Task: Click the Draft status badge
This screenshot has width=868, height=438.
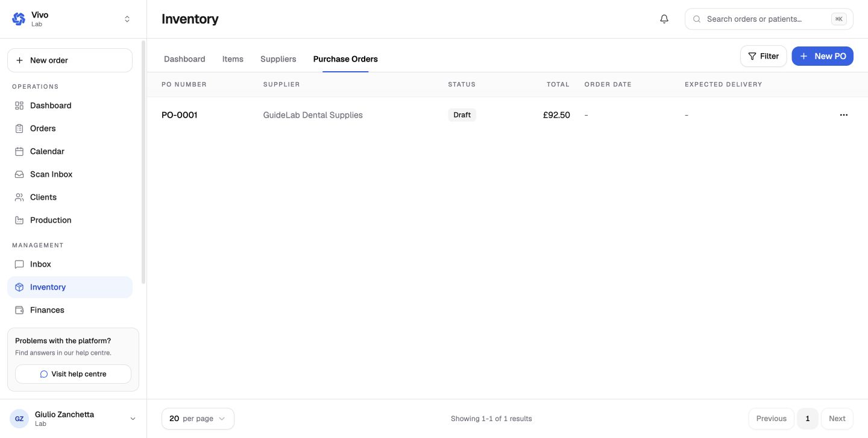Action: pyautogui.click(x=462, y=115)
